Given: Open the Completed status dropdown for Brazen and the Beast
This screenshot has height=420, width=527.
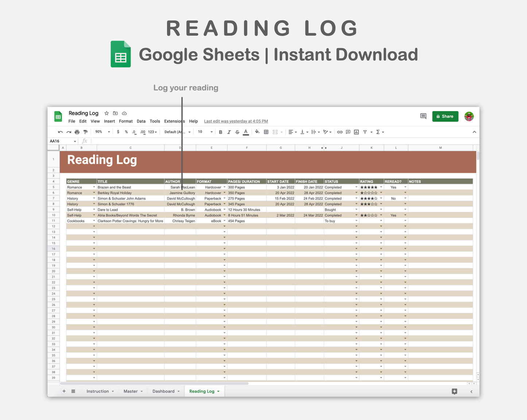Looking at the screenshot, I should pyautogui.click(x=356, y=187).
